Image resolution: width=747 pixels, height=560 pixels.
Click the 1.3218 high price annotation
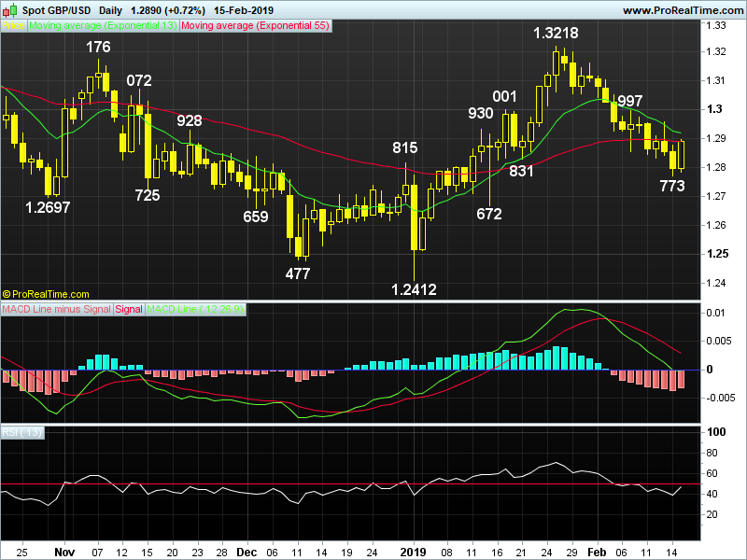point(555,33)
